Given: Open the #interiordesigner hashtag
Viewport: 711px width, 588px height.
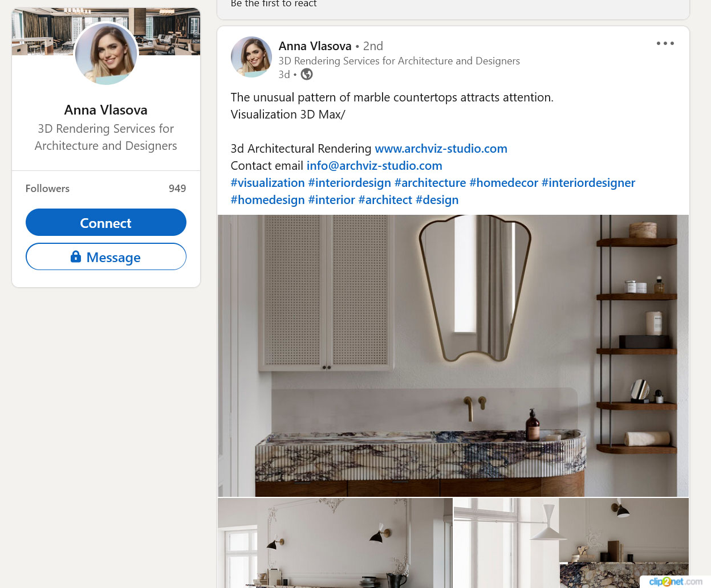Looking at the screenshot, I should (x=588, y=183).
